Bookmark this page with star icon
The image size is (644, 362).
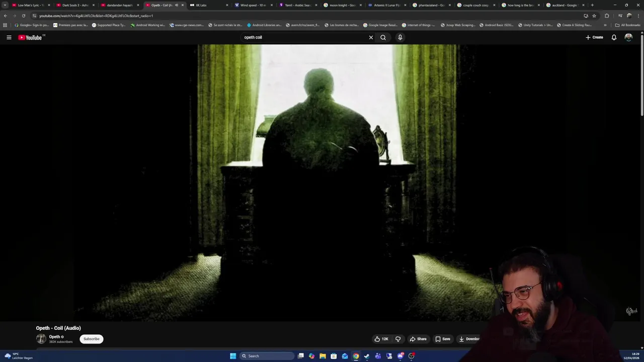click(594, 16)
